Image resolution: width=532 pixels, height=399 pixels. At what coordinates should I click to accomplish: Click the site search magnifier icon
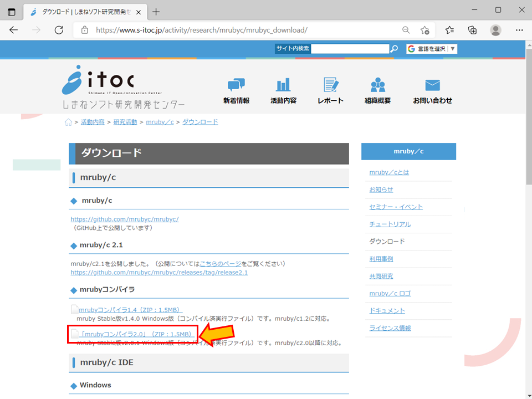(393, 48)
